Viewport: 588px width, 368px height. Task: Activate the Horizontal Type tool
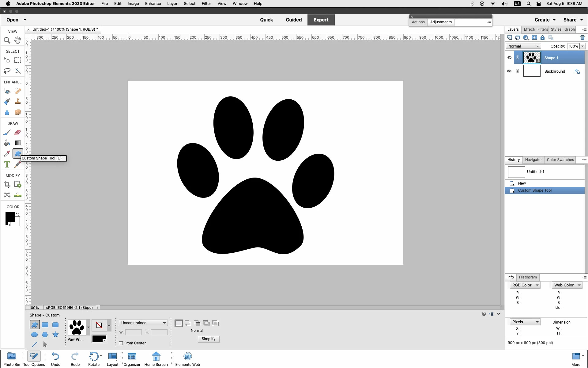point(7,164)
